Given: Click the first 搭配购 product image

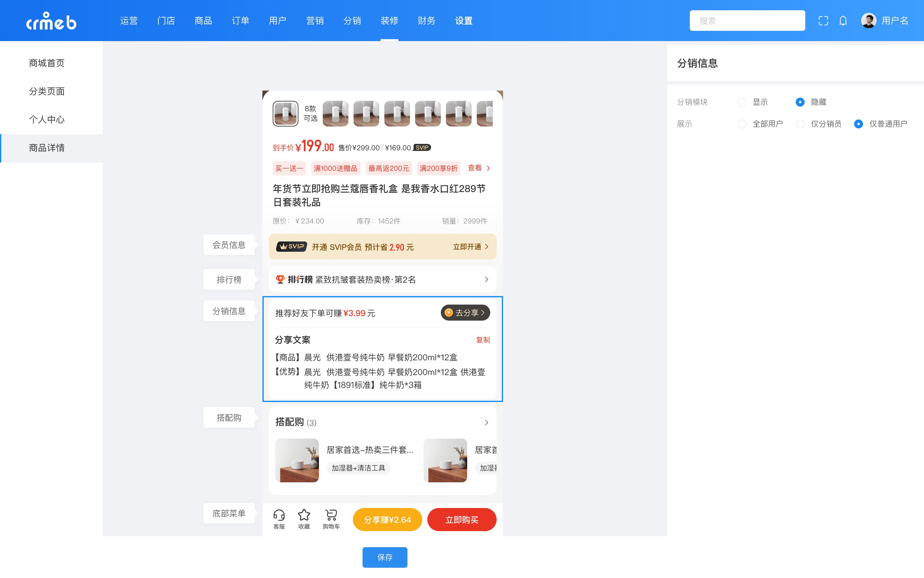Looking at the screenshot, I should tap(297, 460).
